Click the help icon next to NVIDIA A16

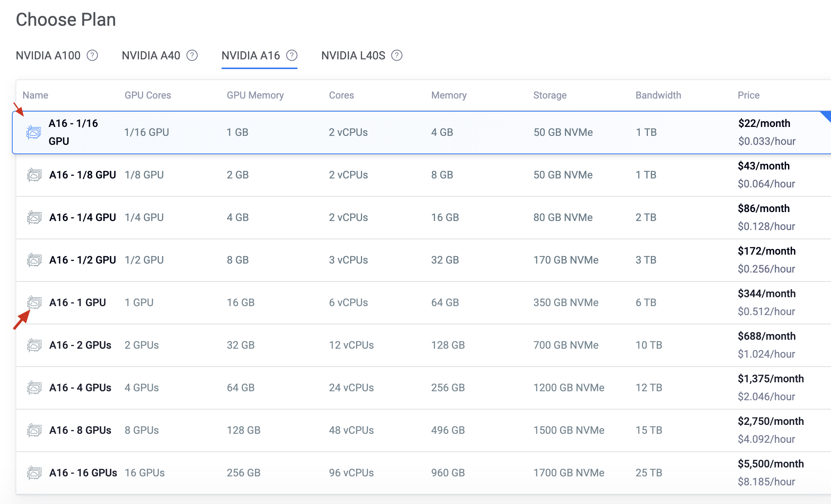[292, 56]
